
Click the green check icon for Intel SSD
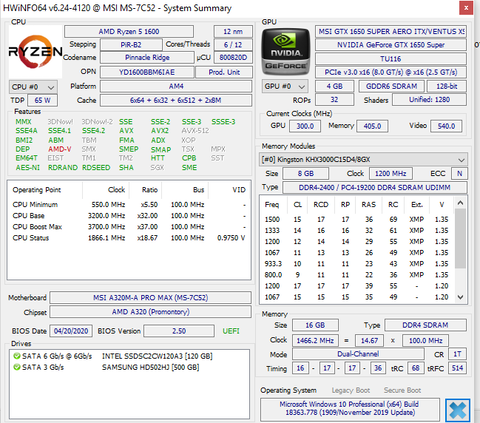[17, 356]
